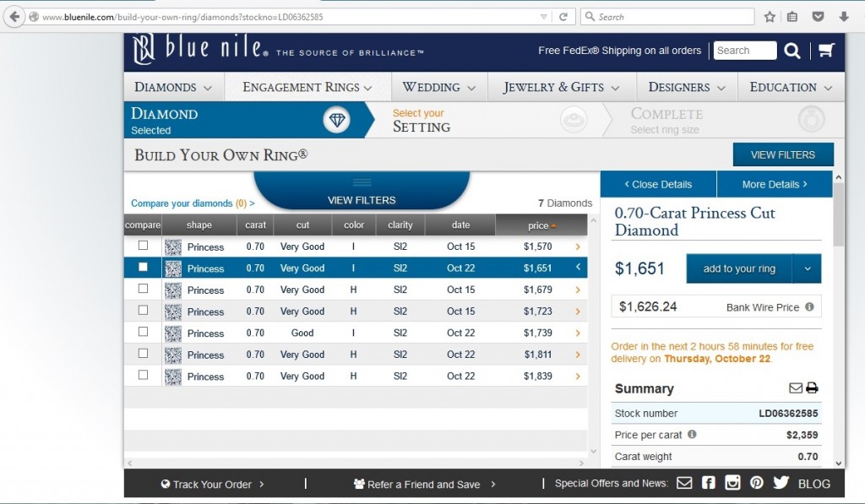
Task: Click the add to your ring button
Action: pyautogui.click(x=739, y=268)
